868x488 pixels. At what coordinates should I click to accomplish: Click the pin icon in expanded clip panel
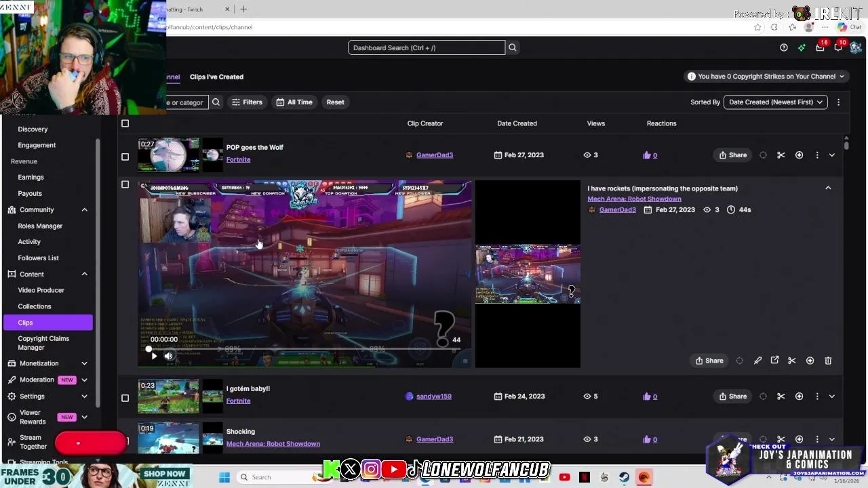coord(757,361)
